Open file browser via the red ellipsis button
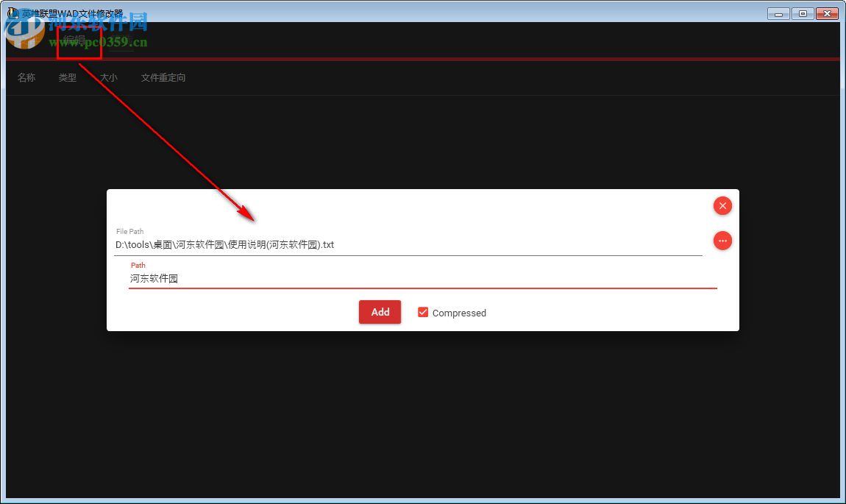Image resolution: width=846 pixels, height=504 pixels. pyautogui.click(x=722, y=241)
